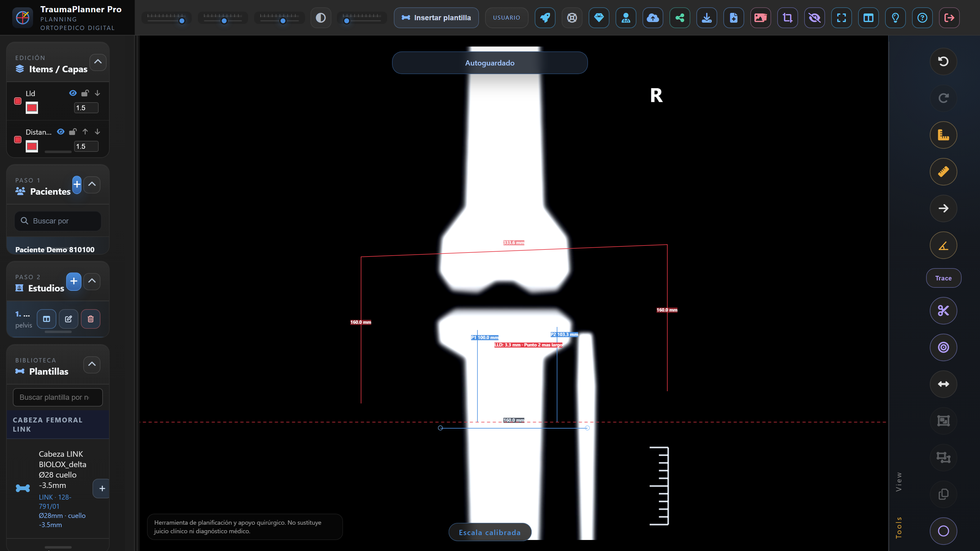Toggle the crossed-out eye hide icon

pos(815,18)
